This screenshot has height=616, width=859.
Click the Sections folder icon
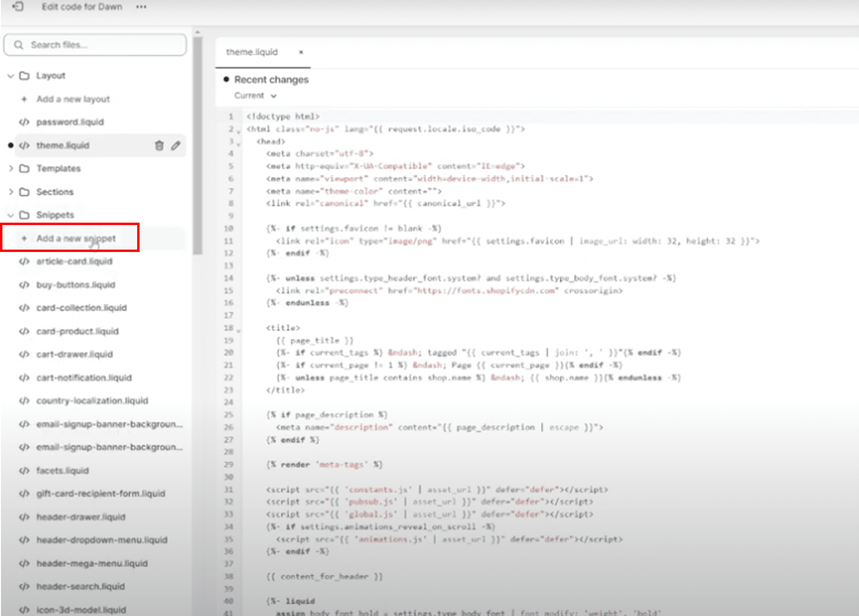24,192
